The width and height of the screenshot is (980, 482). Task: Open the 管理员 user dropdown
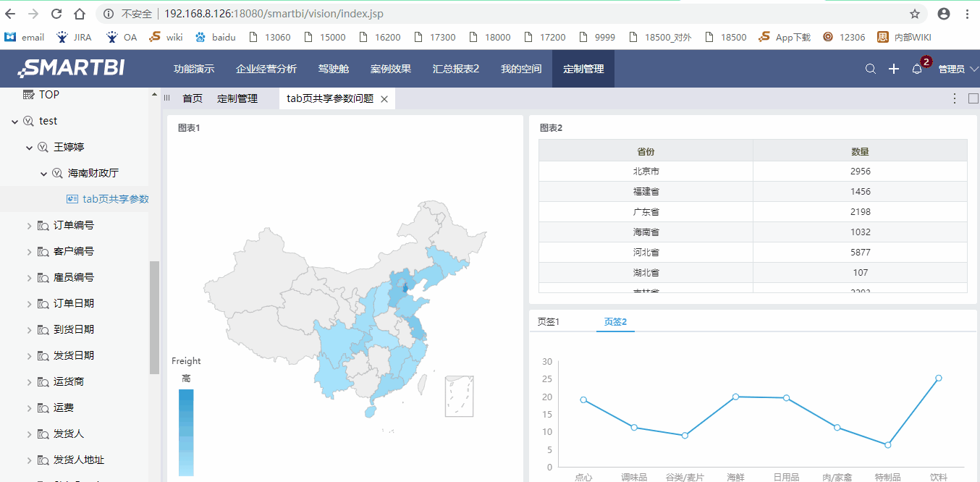(x=958, y=69)
